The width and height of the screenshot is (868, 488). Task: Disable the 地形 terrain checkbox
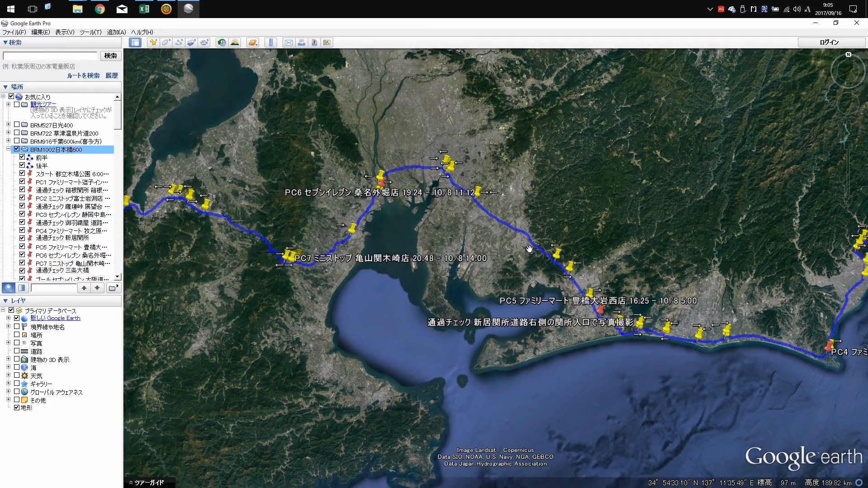click(17, 408)
